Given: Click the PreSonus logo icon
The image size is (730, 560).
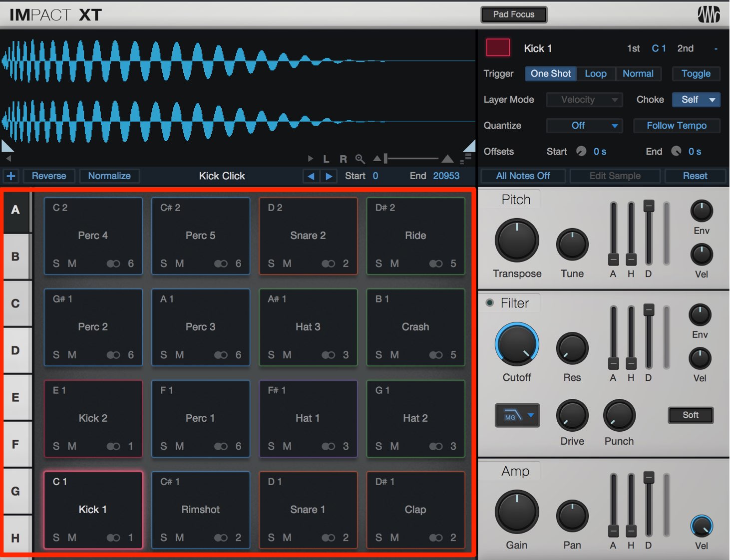Looking at the screenshot, I should (x=708, y=14).
